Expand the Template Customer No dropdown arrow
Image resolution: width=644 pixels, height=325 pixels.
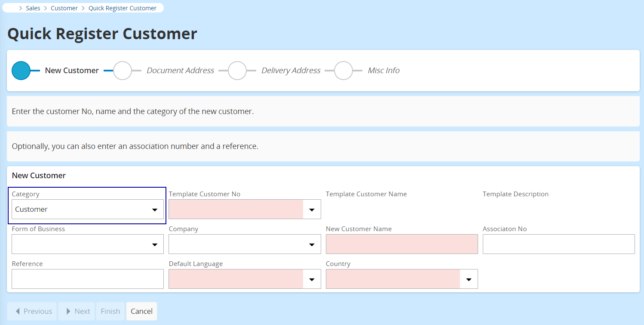(x=312, y=210)
